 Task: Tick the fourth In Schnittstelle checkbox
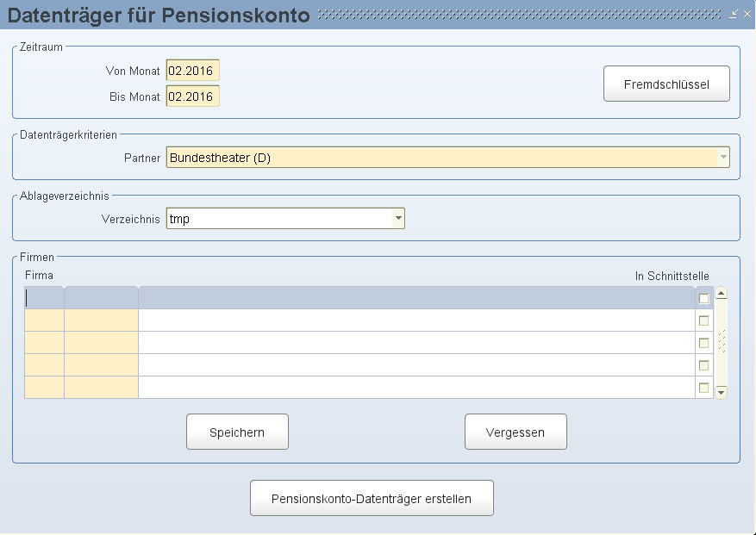click(x=704, y=365)
